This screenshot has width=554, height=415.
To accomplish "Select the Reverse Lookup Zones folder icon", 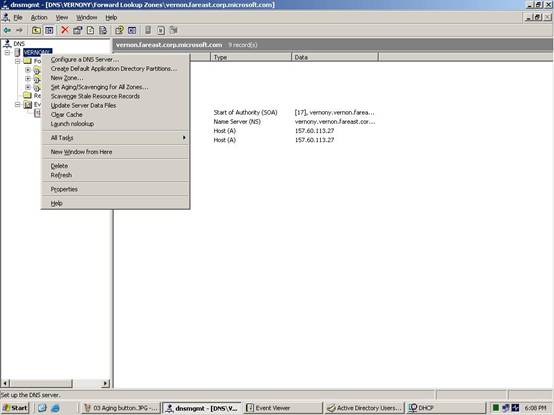I will [27, 95].
